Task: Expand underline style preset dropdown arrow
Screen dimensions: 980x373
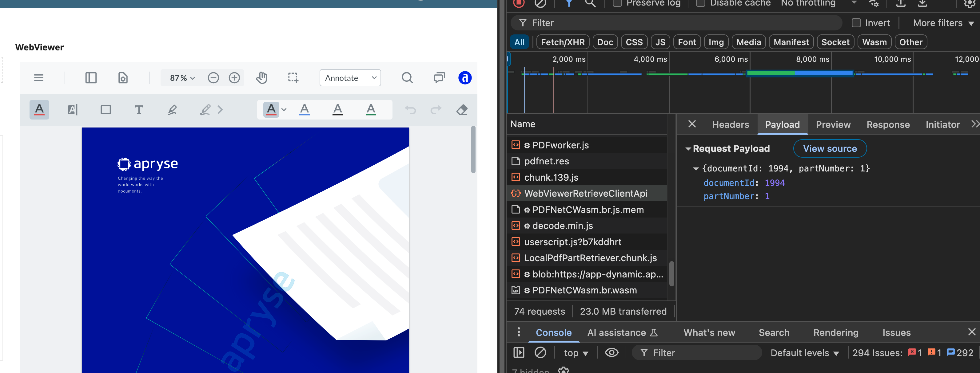Action: tap(284, 110)
